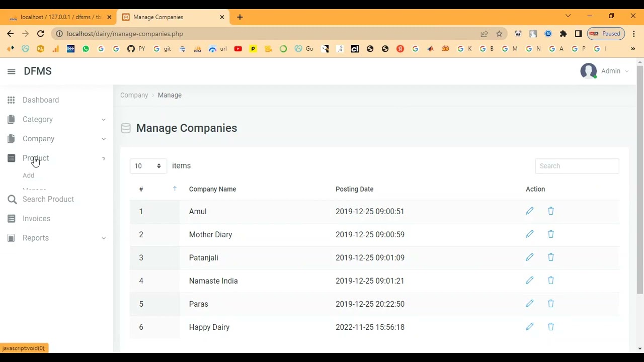Click the Admin avatar picture

588,71
